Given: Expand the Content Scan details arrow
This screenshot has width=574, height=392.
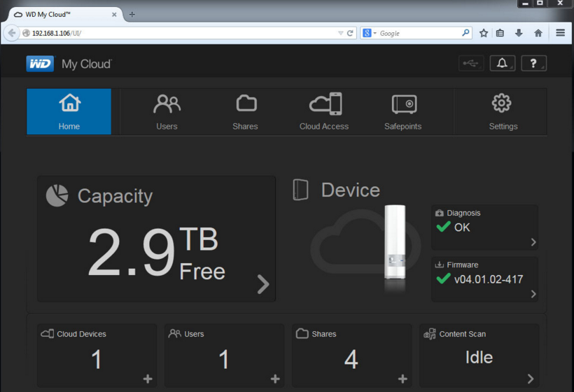Looking at the screenshot, I should coord(531,379).
